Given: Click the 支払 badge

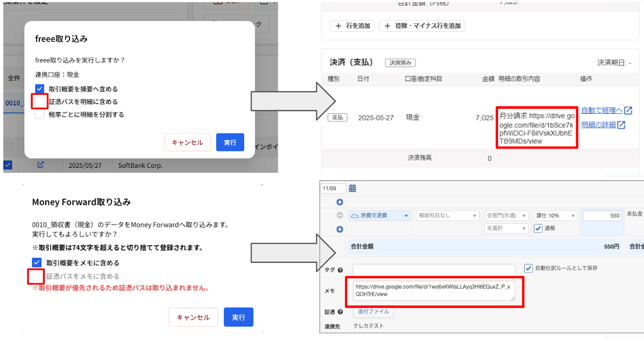Looking at the screenshot, I should [x=338, y=117].
